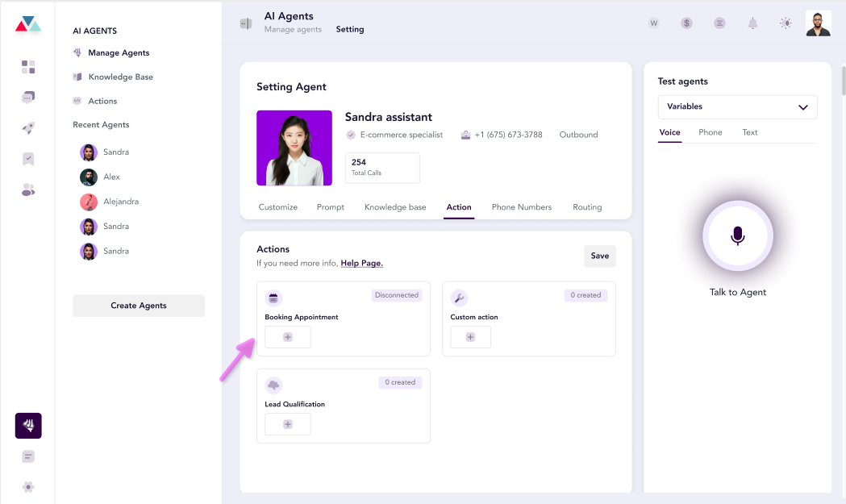This screenshot has height=504, width=846.
Task: Click the Lead Qualification cloud icon
Action: (273, 385)
